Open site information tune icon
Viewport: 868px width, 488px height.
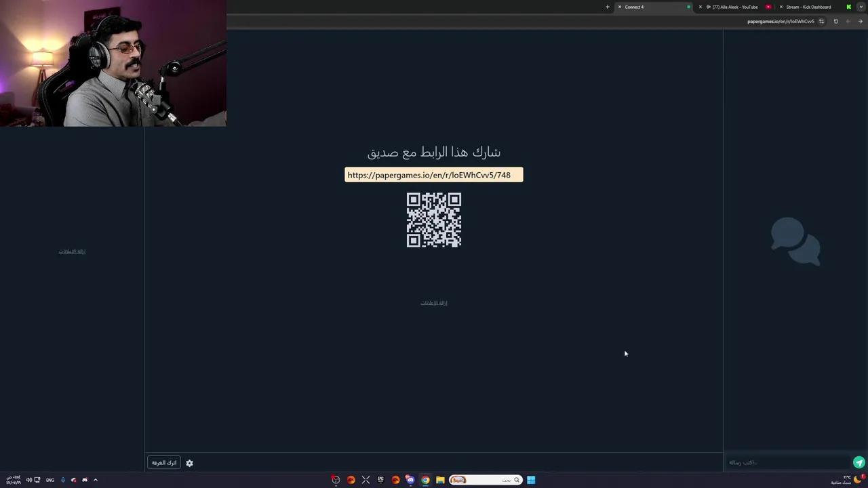(821, 21)
